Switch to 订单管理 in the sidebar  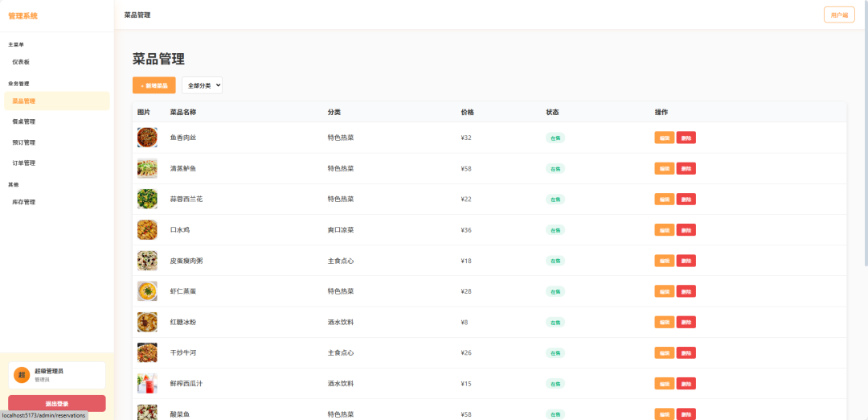tap(56, 163)
